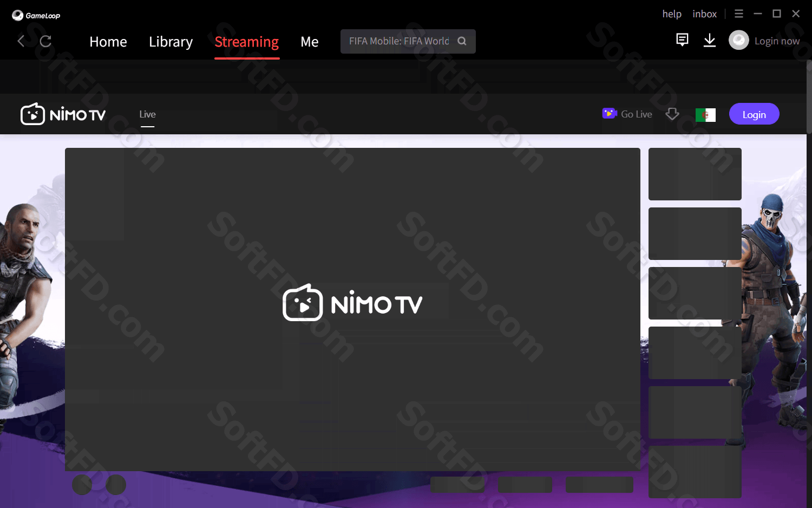Click the Go Live camera icon
Screen dimensions: 812x508
[x=610, y=113]
